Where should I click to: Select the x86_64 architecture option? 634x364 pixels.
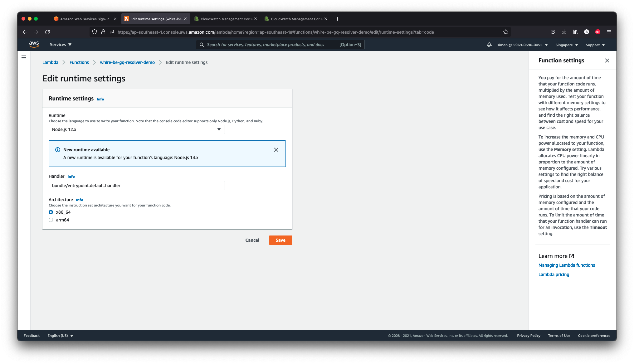pos(51,212)
